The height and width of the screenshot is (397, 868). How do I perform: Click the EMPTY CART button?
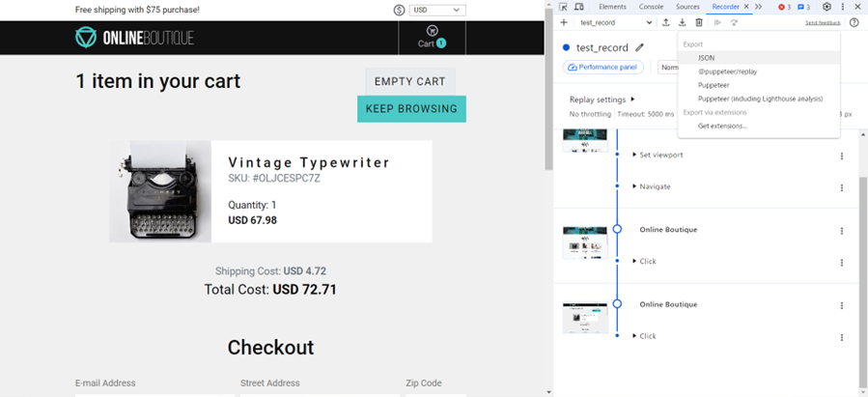[x=410, y=82]
